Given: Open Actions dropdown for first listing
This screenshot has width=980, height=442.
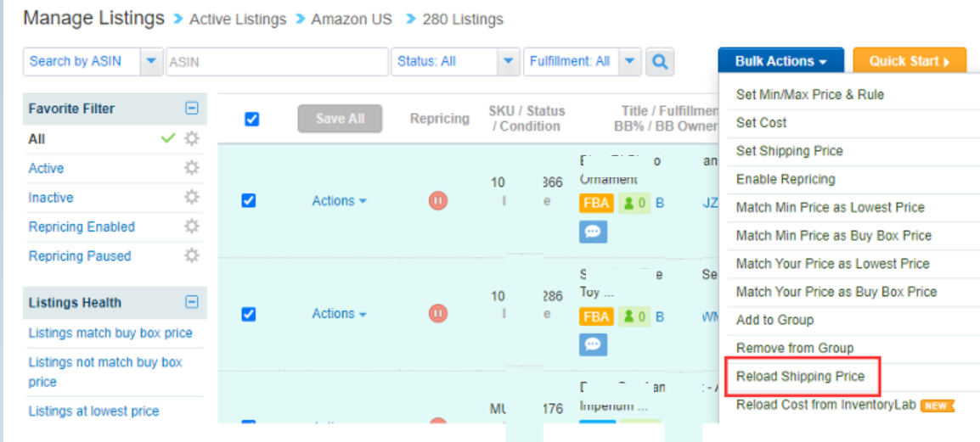Looking at the screenshot, I should (340, 200).
